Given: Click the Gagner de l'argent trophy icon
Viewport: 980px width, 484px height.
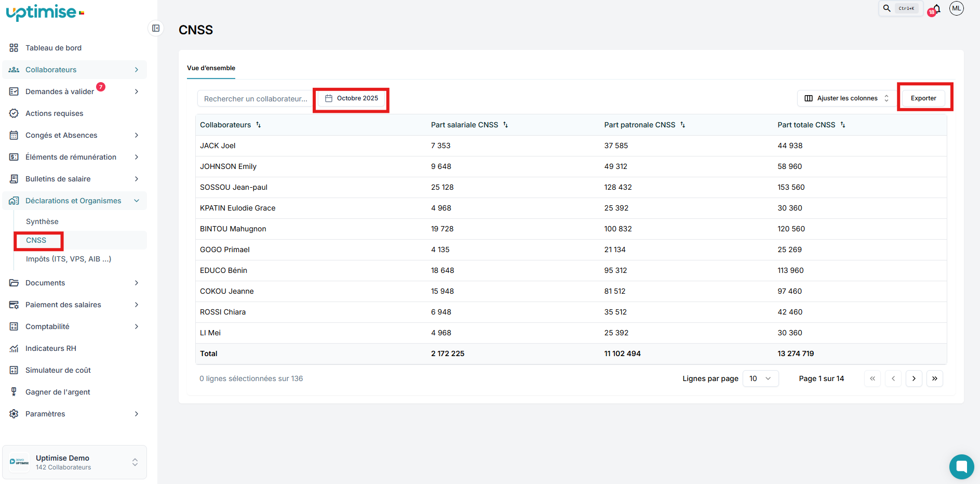Looking at the screenshot, I should (x=14, y=392).
